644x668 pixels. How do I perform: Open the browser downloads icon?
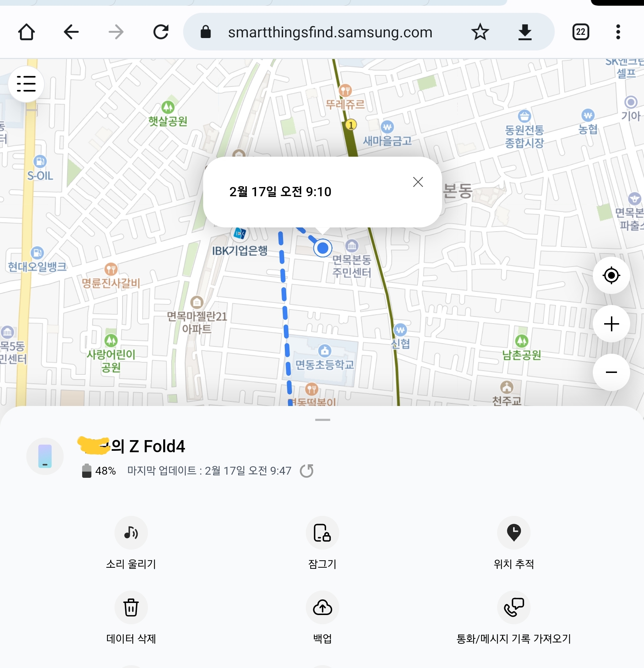[525, 32]
